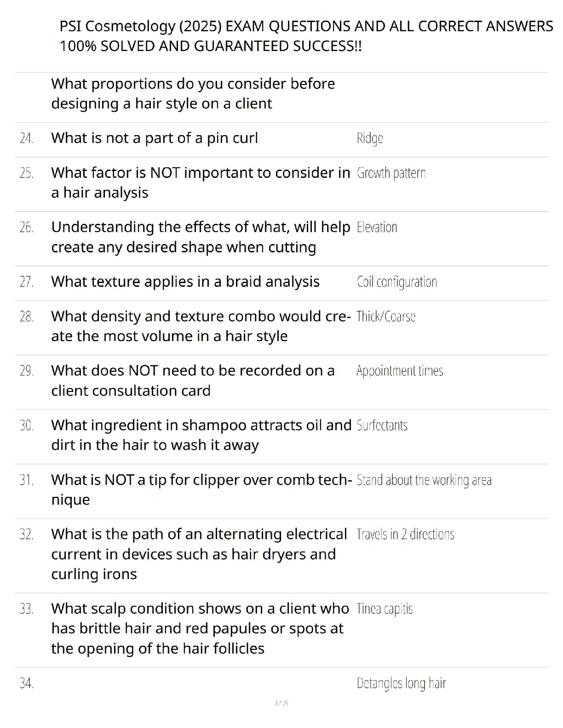
Task: Click the question about shampoo ingredient
Action: click(201, 435)
